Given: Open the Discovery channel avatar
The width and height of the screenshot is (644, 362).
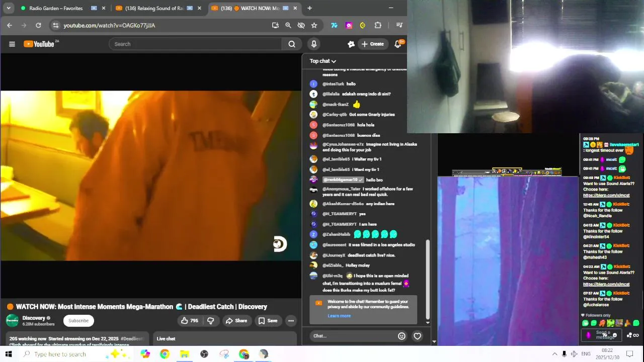Looking at the screenshot, I should tap(12, 320).
